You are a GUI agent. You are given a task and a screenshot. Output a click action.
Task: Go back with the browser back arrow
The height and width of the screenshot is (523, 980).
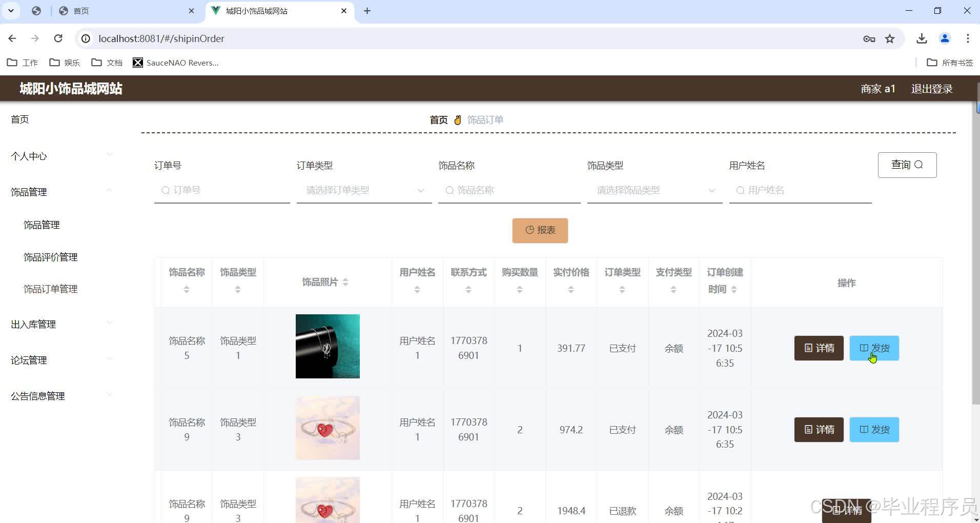(12, 38)
